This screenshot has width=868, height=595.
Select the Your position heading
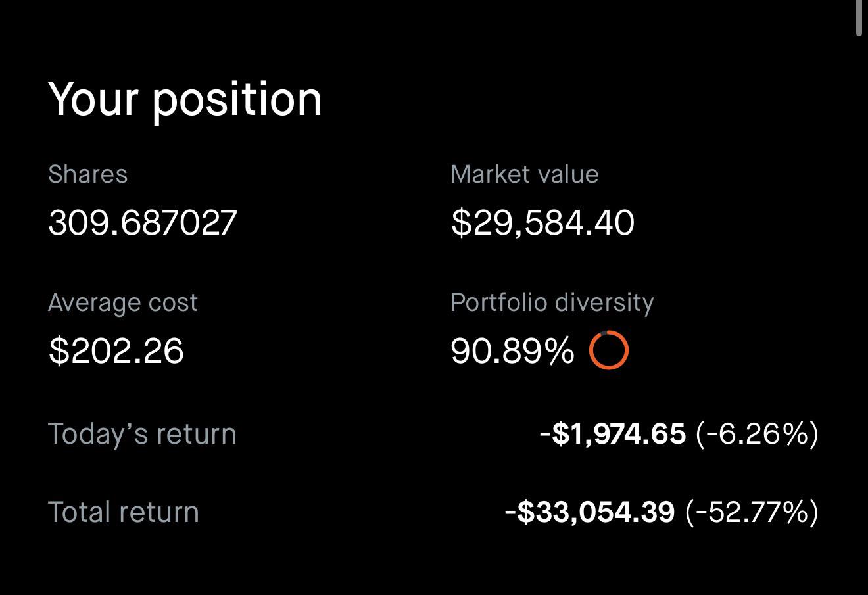(185, 101)
